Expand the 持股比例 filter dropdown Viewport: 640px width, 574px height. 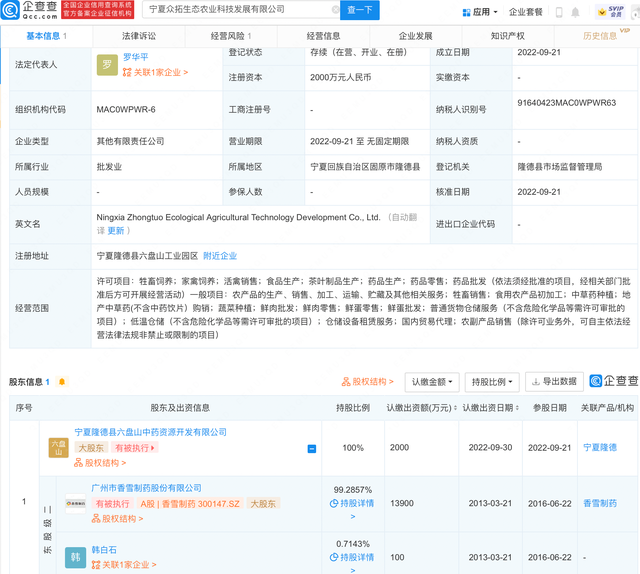492,382
